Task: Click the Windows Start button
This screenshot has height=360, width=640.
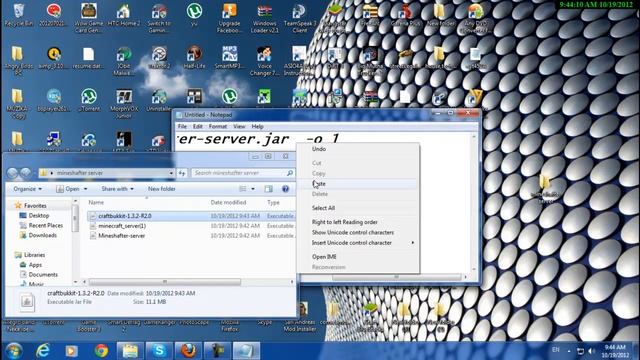Action: [x=13, y=351]
